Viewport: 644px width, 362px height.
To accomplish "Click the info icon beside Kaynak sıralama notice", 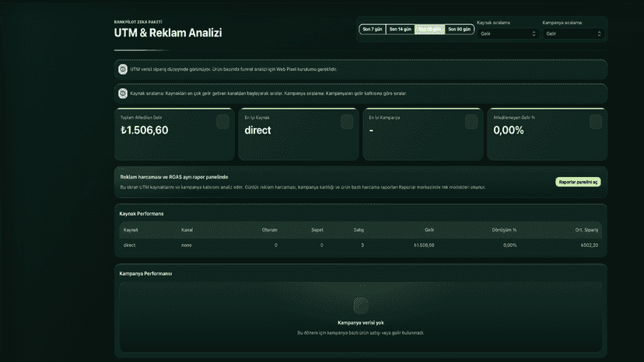I will coord(123,93).
